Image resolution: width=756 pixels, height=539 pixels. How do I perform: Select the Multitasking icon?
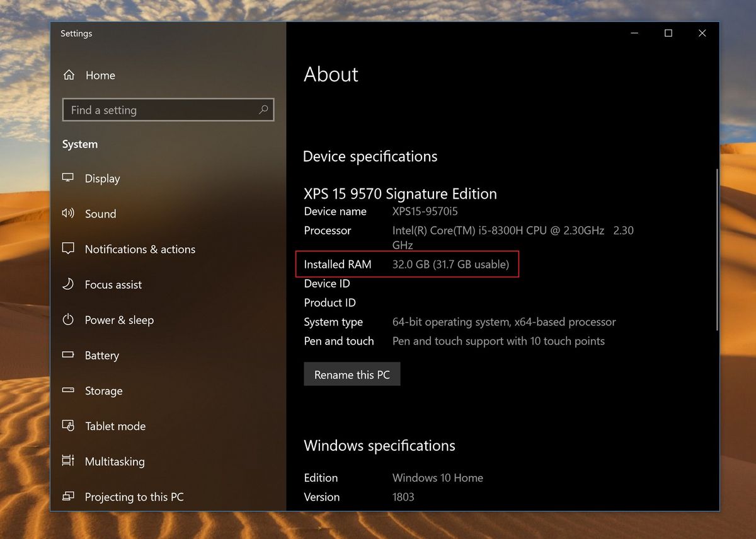click(x=67, y=461)
